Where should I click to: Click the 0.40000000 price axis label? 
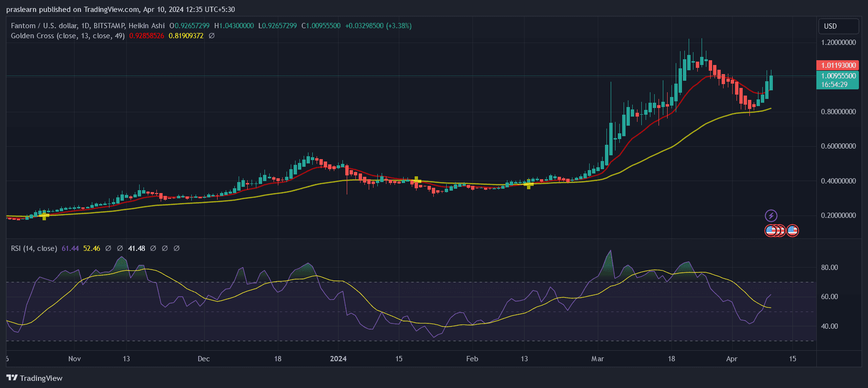[838, 181]
